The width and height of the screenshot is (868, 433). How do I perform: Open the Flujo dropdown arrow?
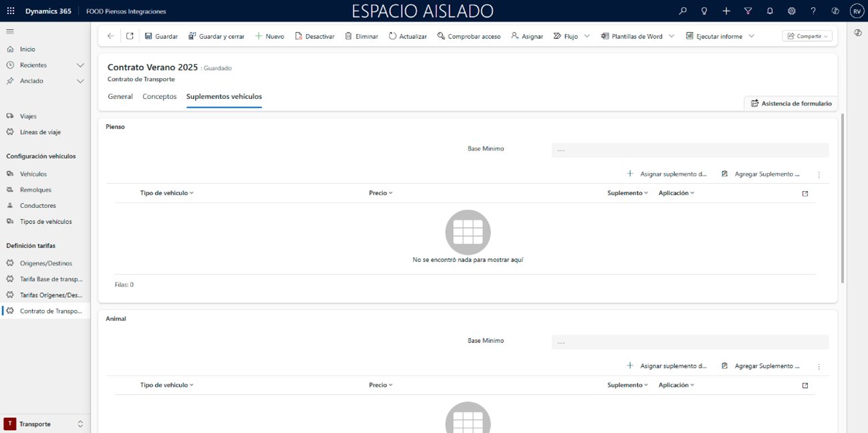587,36
